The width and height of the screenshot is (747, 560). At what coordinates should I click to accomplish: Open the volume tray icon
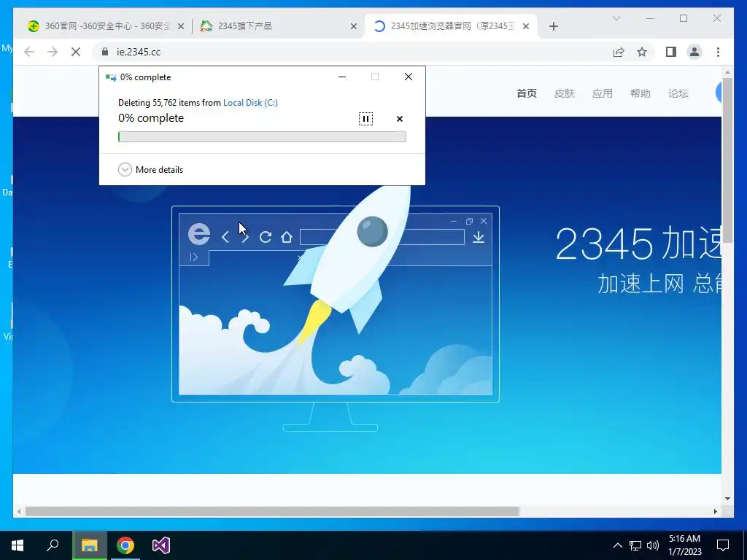pyautogui.click(x=653, y=545)
